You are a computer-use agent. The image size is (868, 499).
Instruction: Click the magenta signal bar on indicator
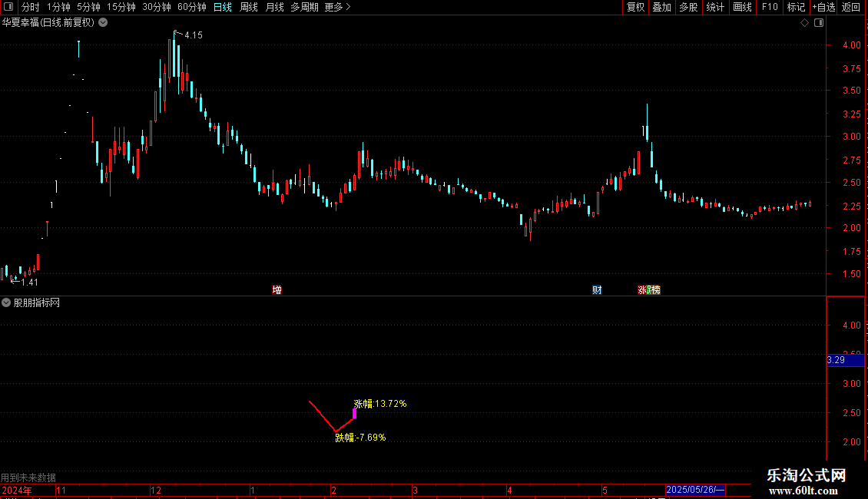tap(354, 413)
